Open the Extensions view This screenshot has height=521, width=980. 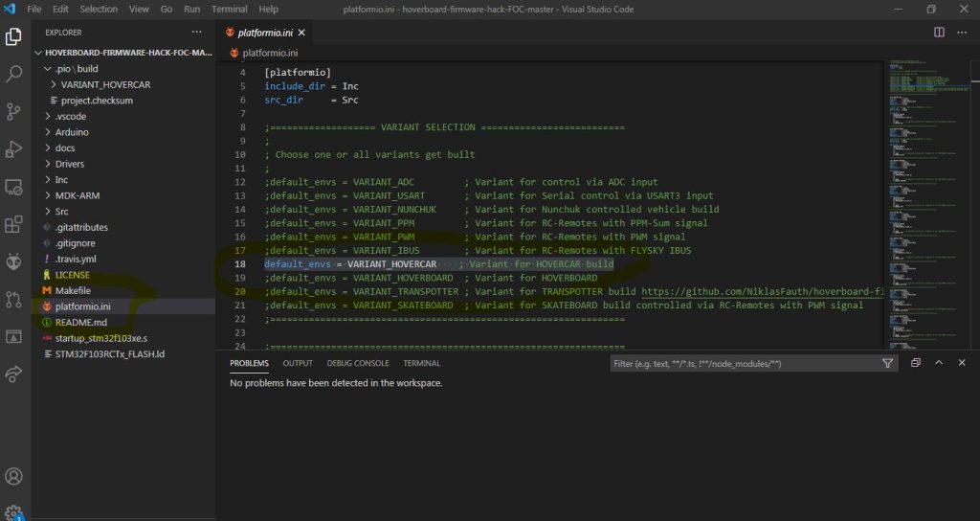point(14,224)
